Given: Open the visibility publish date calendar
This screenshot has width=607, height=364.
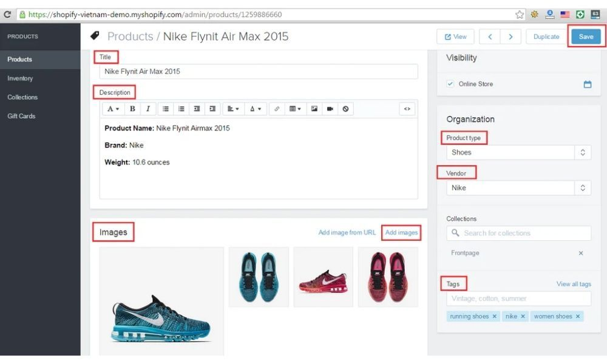Looking at the screenshot, I should pyautogui.click(x=587, y=84).
